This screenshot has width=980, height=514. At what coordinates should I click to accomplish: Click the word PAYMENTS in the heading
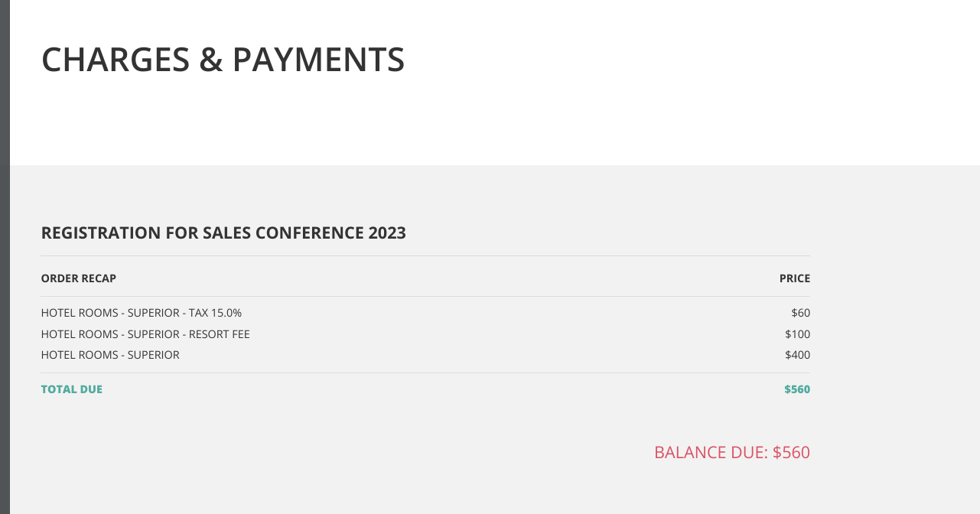point(318,60)
